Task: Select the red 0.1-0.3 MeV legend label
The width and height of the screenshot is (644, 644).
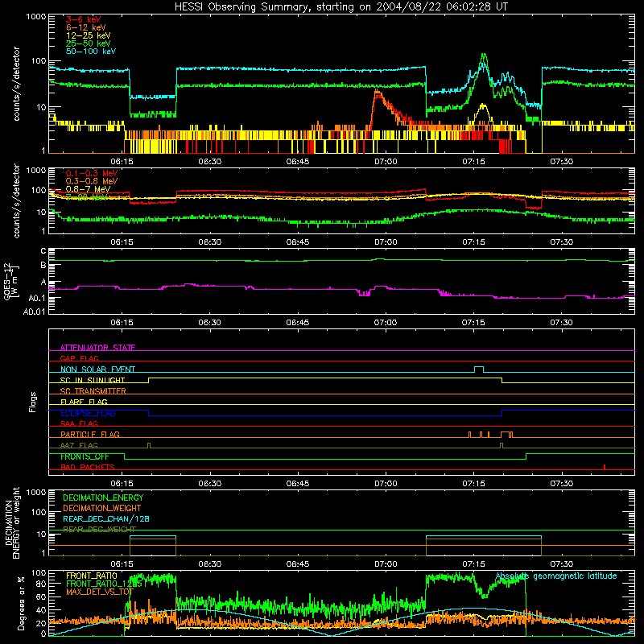Action: tap(92, 173)
